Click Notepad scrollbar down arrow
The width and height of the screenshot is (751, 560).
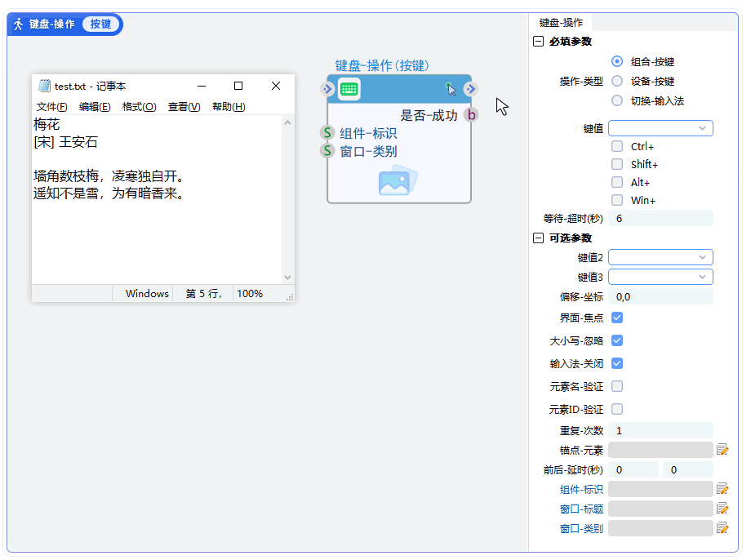(287, 277)
